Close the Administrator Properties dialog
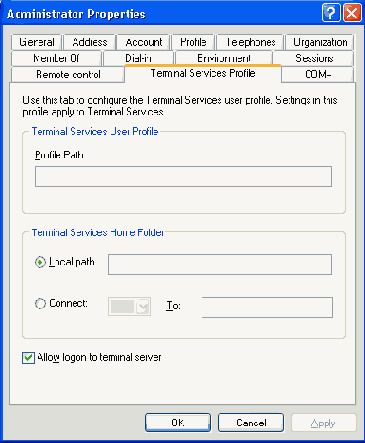Screen dimensions: 365x443 click(352, 13)
